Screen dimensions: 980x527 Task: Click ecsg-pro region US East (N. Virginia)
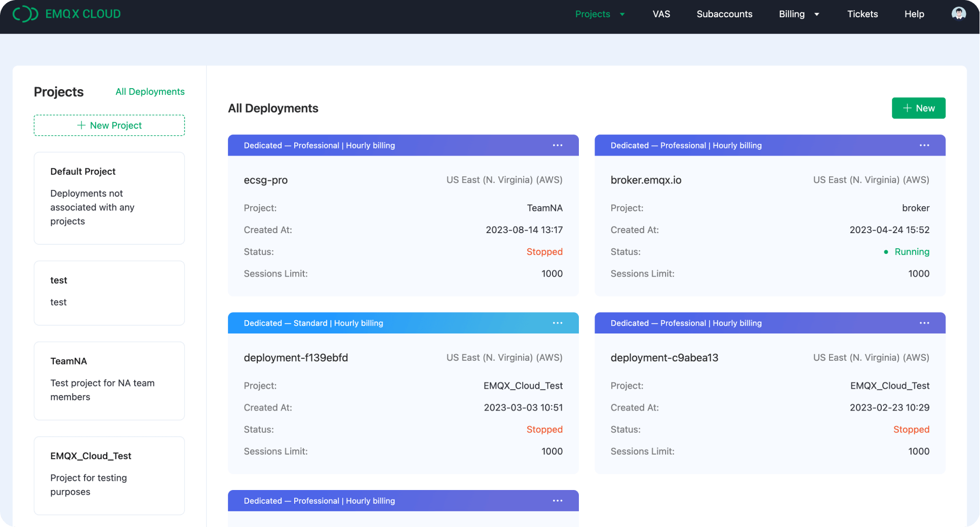(x=504, y=180)
